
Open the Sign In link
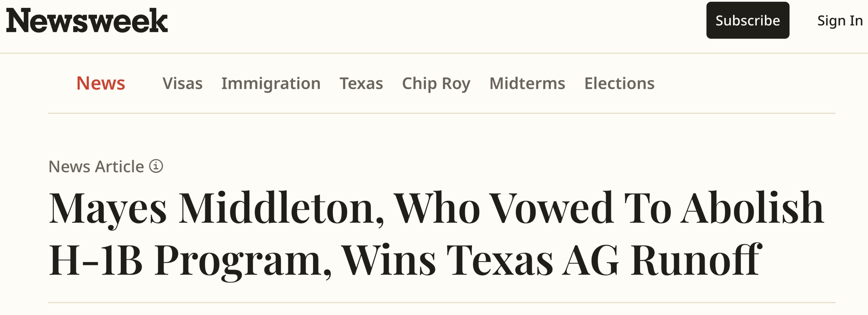pyautogui.click(x=840, y=21)
